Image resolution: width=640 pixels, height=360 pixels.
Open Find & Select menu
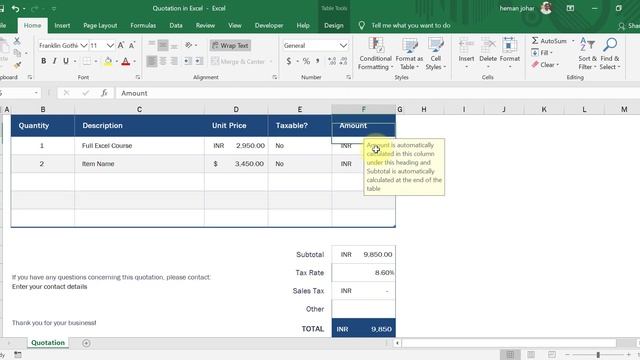pos(610,54)
